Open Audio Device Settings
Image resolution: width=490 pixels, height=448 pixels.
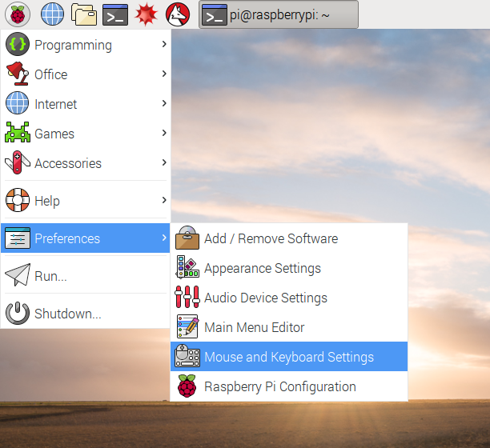click(289, 298)
